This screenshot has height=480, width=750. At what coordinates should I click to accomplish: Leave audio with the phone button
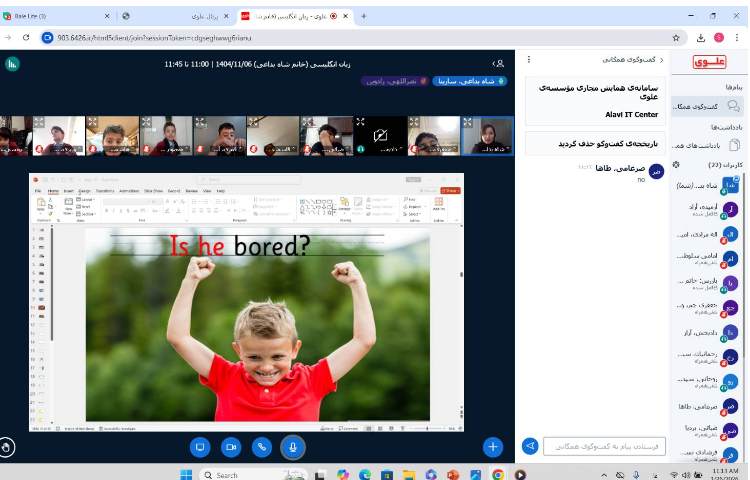point(262,447)
